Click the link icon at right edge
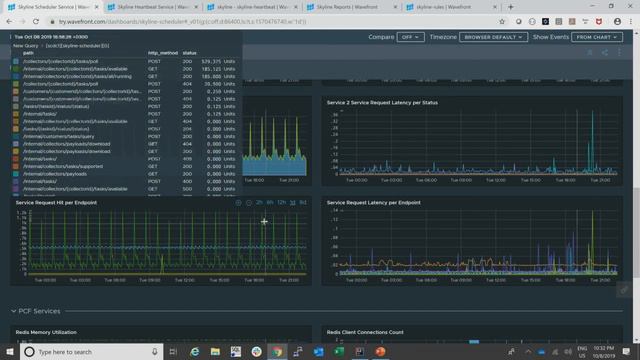 tap(624, 290)
